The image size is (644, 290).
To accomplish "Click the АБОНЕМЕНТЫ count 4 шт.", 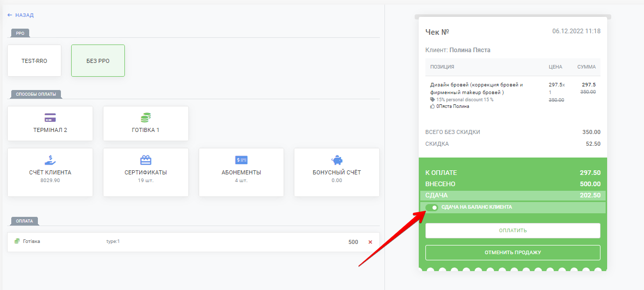I will 241,181.
